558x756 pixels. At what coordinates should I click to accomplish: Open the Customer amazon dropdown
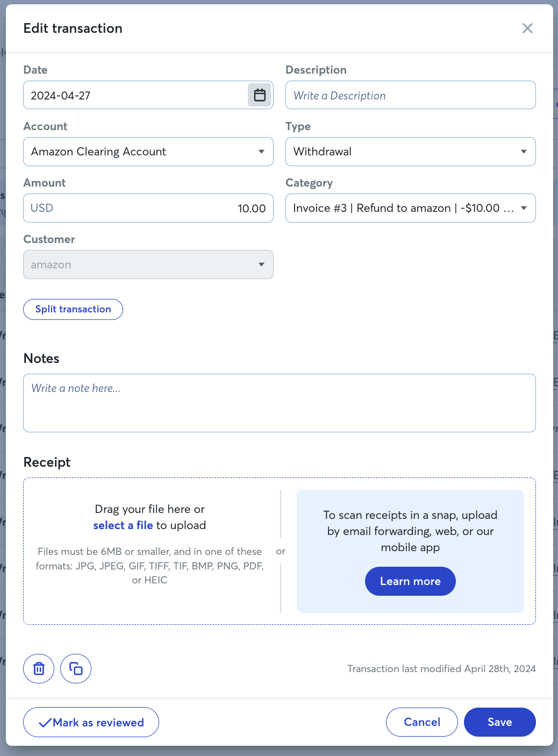click(148, 265)
